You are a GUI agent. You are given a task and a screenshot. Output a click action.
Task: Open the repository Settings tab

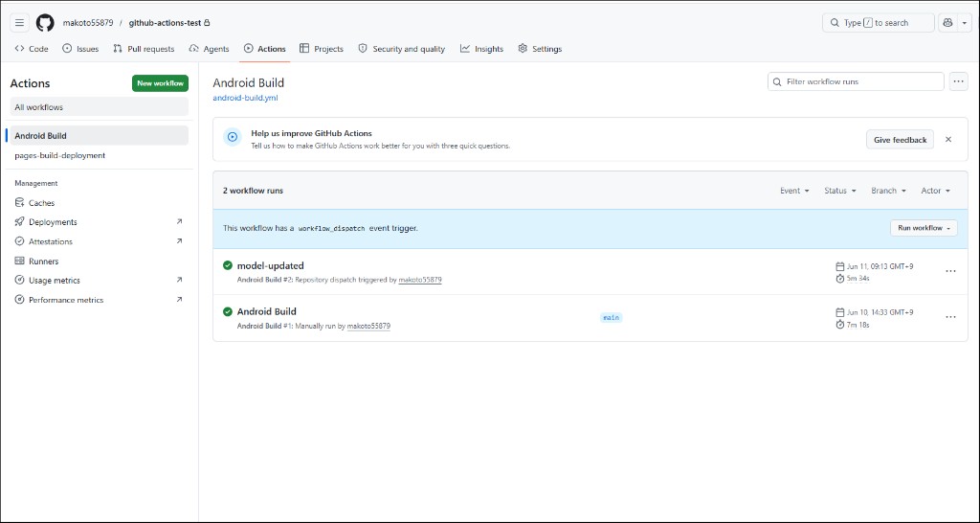pyautogui.click(x=540, y=49)
